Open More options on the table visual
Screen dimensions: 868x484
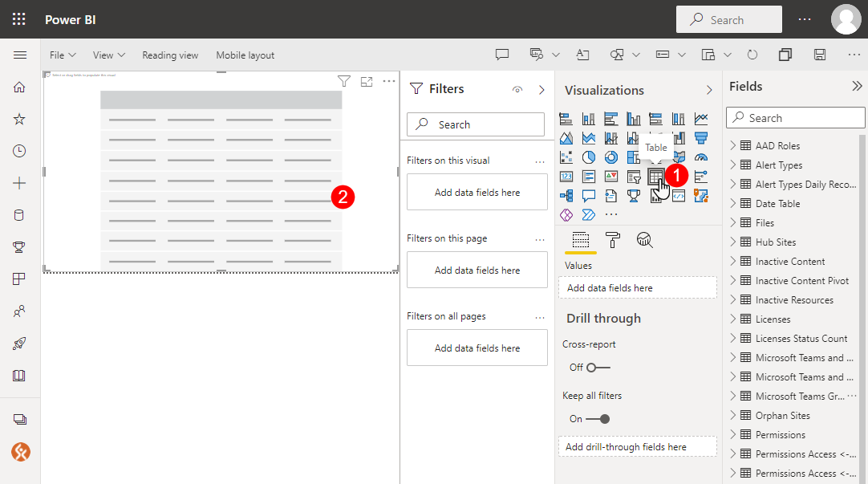389,81
